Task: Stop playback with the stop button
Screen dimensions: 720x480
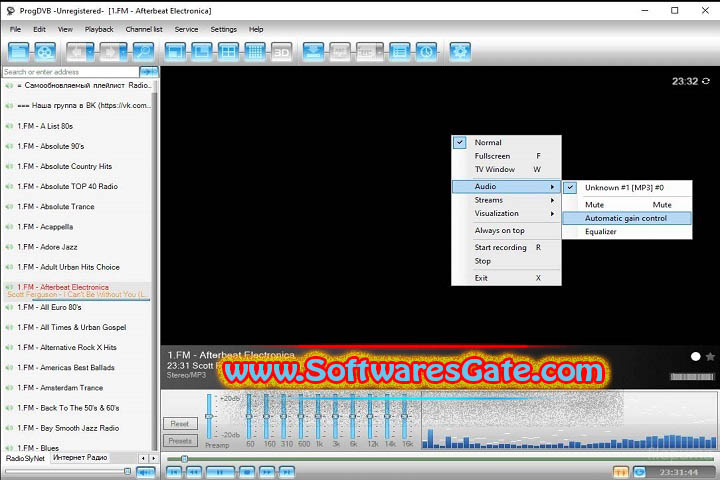Action: coord(247,472)
